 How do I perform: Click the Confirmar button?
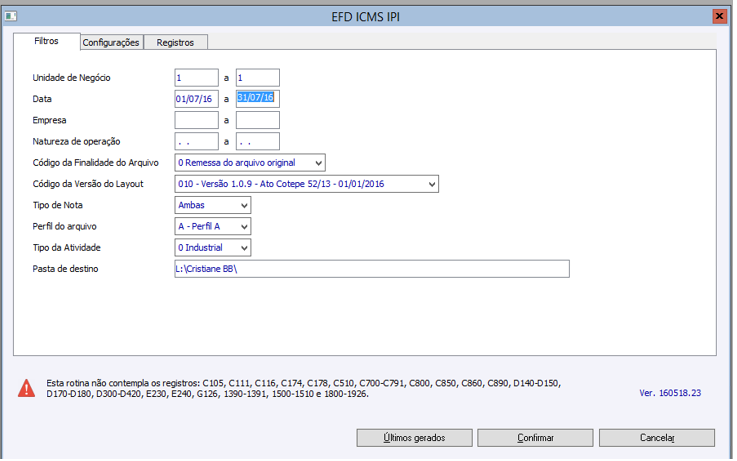pyautogui.click(x=535, y=438)
